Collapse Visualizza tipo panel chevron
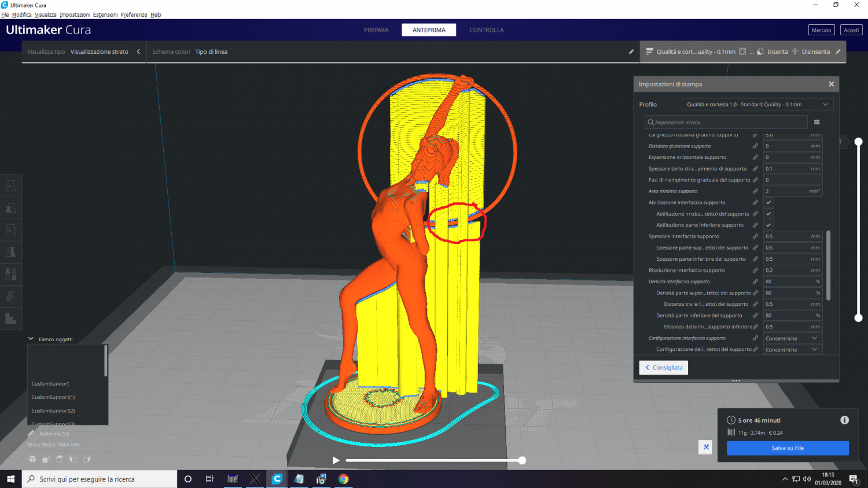The image size is (868, 488). (138, 51)
